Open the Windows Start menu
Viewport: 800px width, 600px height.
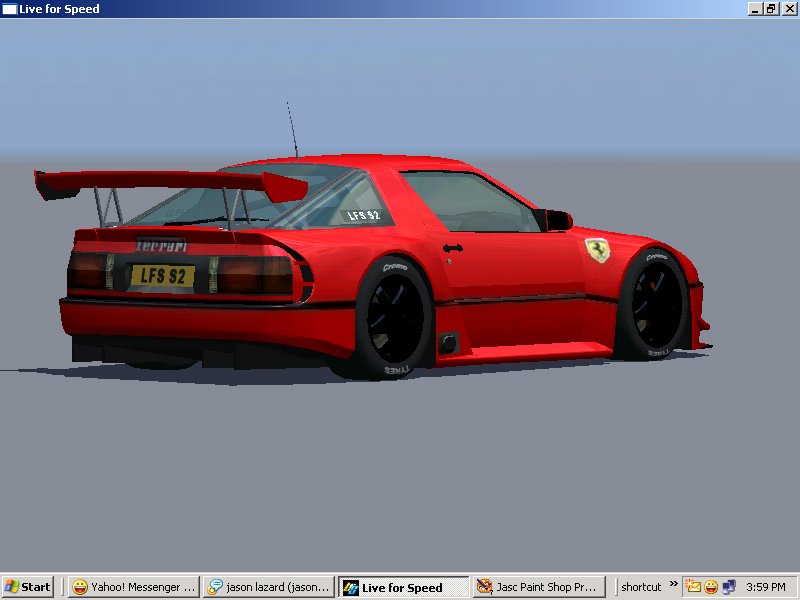pyautogui.click(x=28, y=587)
